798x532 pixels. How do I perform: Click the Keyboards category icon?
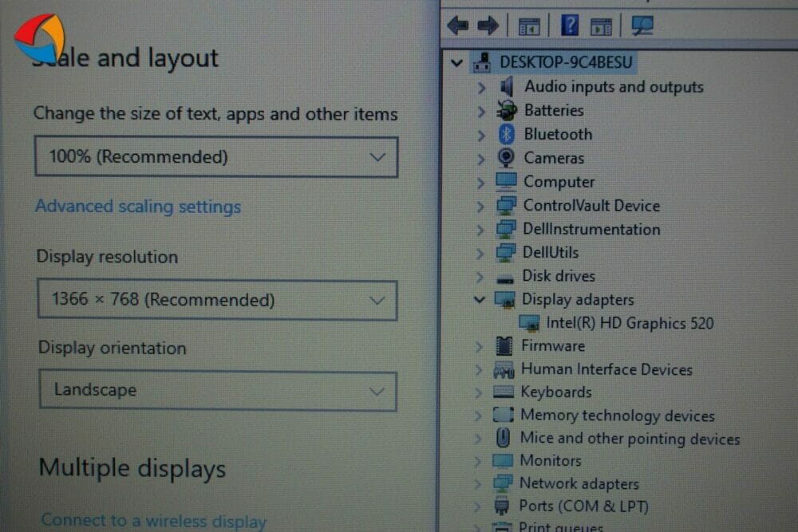pos(504,392)
